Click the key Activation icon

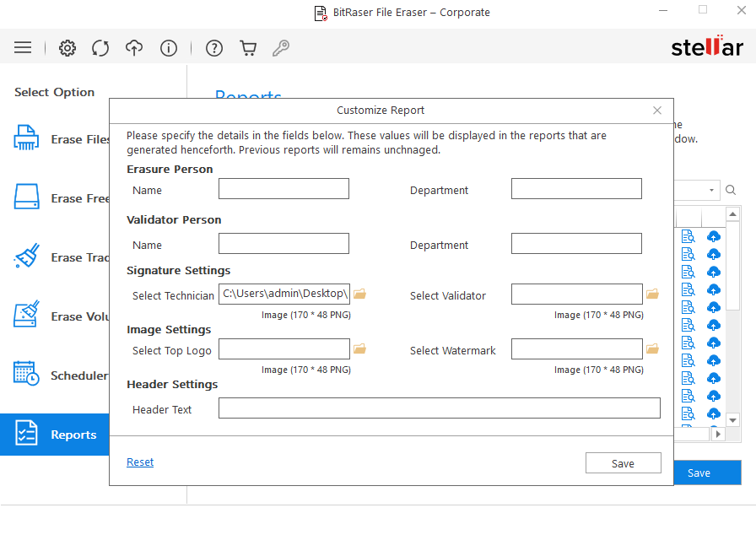point(281,48)
